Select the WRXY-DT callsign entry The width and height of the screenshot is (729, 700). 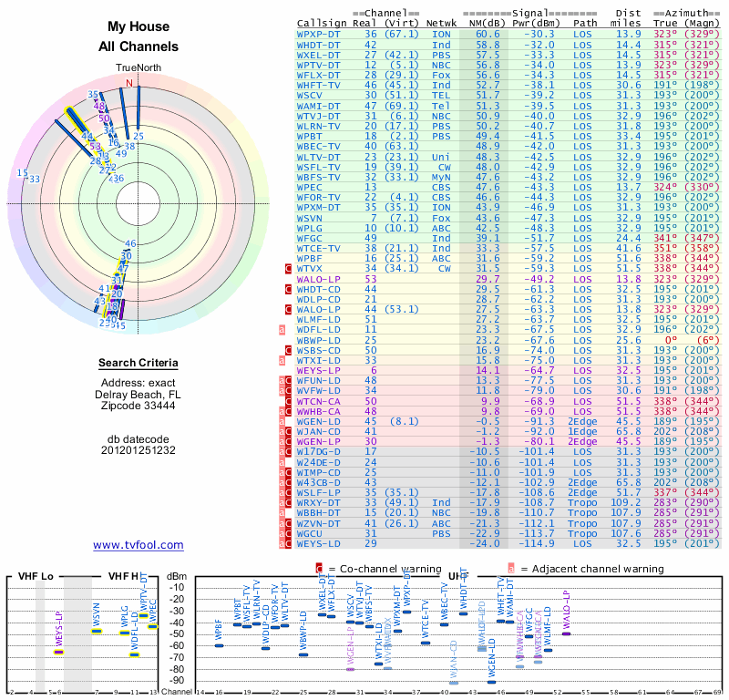[x=318, y=503]
